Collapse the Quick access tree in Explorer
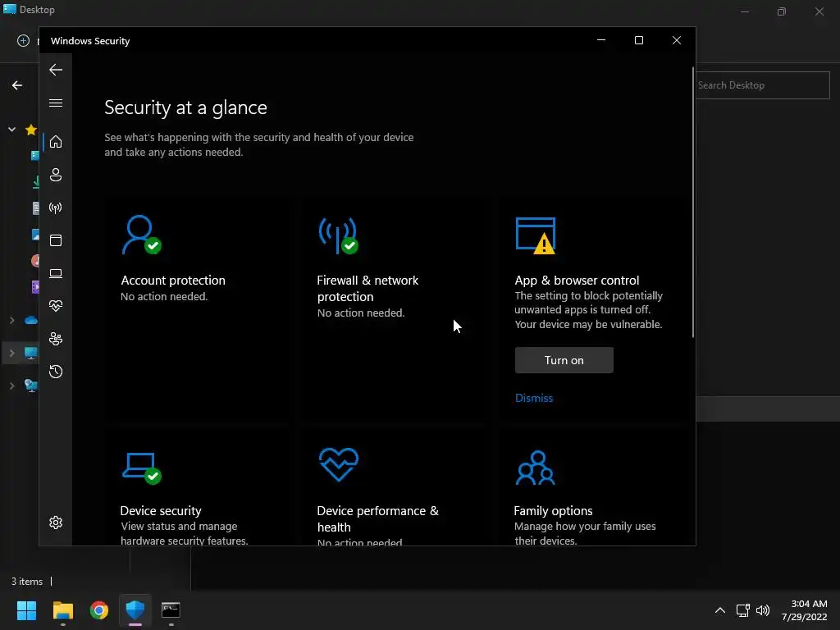Screen dimensions: 840x630 [11, 129]
